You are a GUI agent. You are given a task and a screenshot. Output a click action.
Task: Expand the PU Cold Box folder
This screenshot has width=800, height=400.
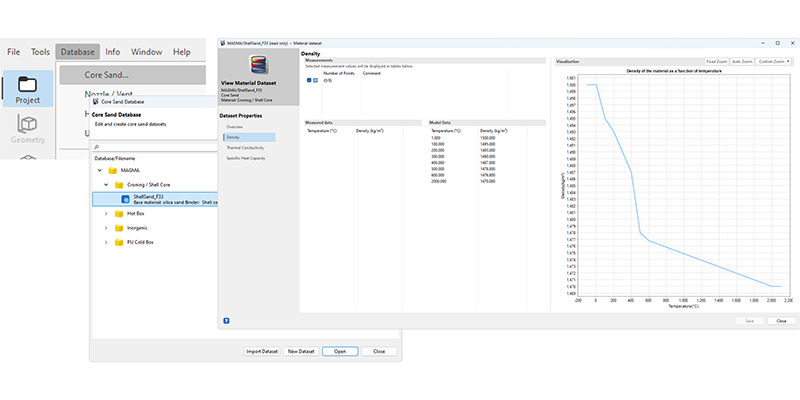(x=106, y=242)
